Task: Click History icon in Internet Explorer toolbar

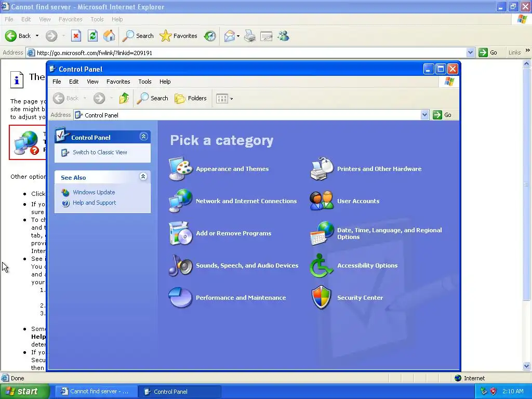Action: pos(210,36)
